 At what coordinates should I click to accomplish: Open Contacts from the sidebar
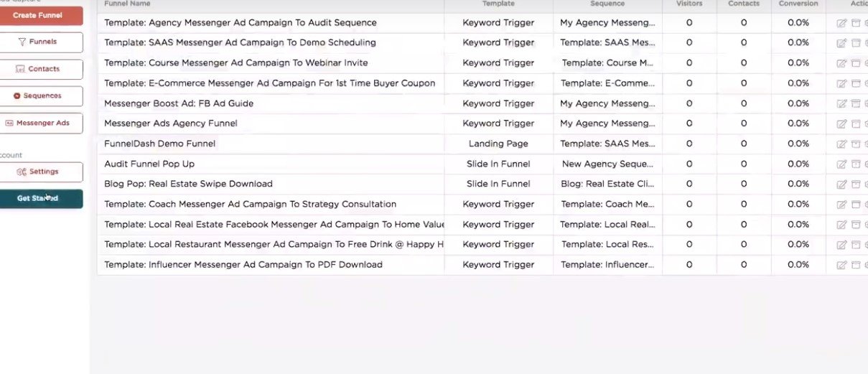coord(41,70)
